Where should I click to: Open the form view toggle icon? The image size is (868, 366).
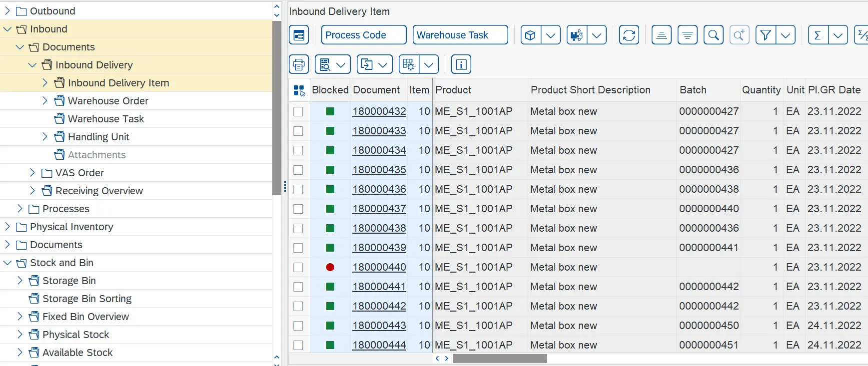(x=299, y=35)
